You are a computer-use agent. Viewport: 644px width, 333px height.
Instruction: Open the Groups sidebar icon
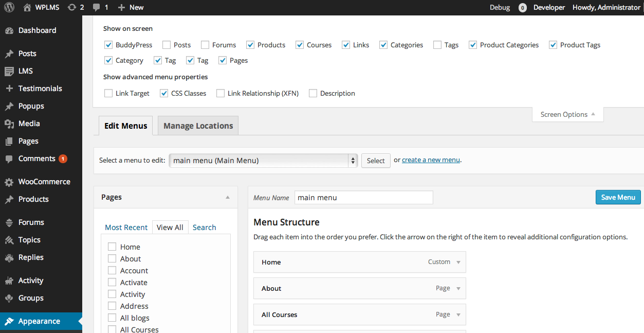[9, 298]
